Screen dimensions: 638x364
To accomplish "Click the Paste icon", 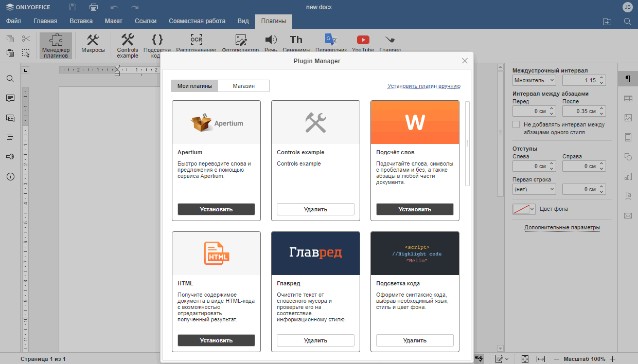I will (x=10, y=53).
